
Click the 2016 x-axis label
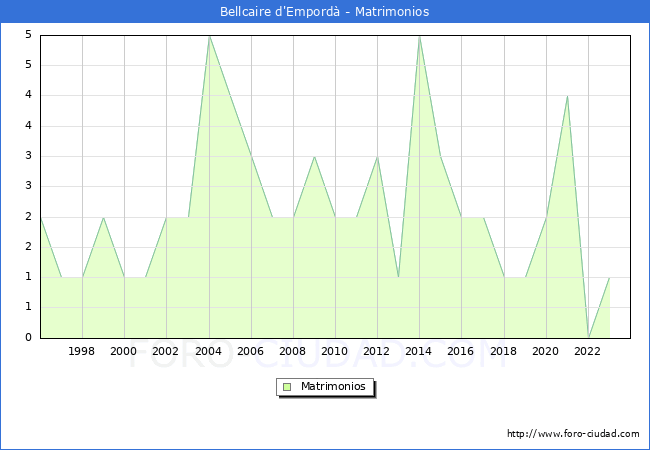tap(461, 352)
